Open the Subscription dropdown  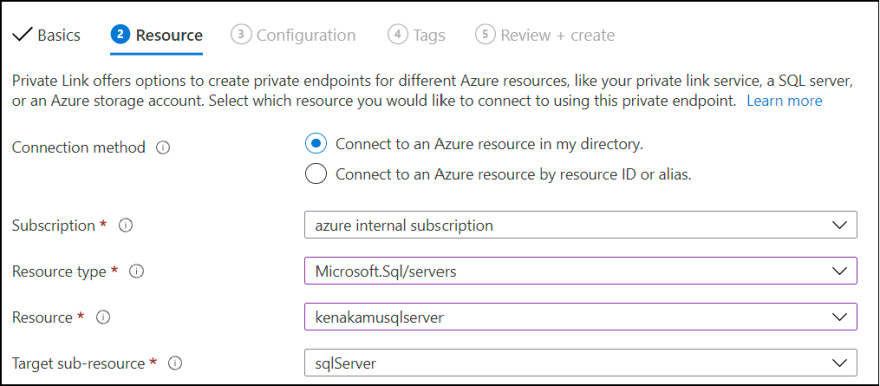(x=581, y=225)
